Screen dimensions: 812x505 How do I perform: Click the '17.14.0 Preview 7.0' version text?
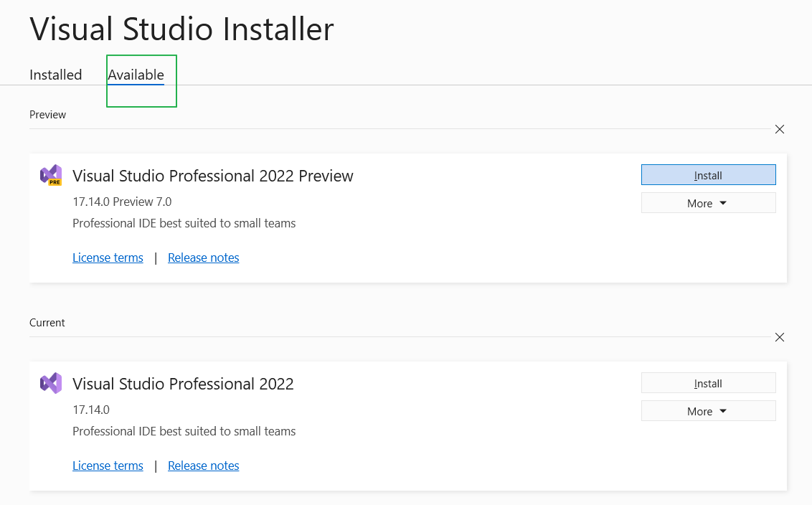pos(122,202)
